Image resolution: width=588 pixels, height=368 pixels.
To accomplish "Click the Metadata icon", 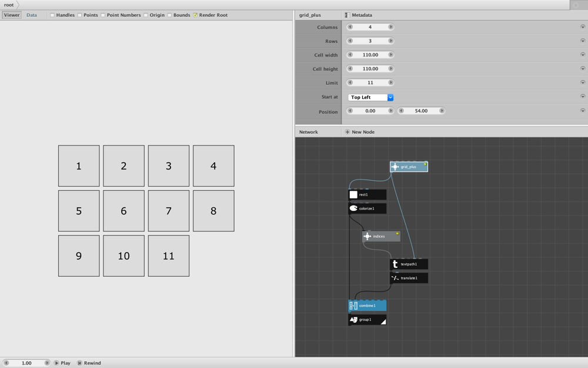I will pyautogui.click(x=348, y=15).
